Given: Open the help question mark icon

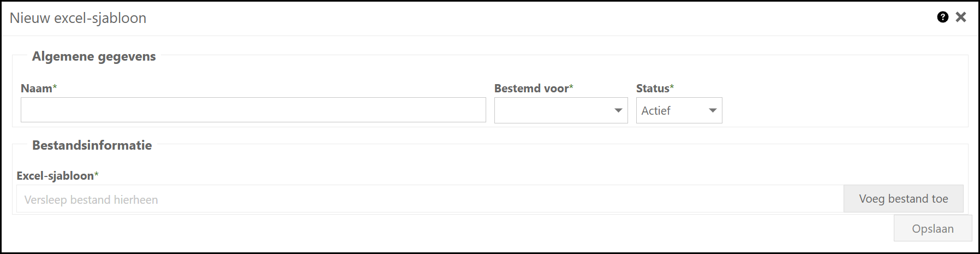Looking at the screenshot, I should pos(942,17).
